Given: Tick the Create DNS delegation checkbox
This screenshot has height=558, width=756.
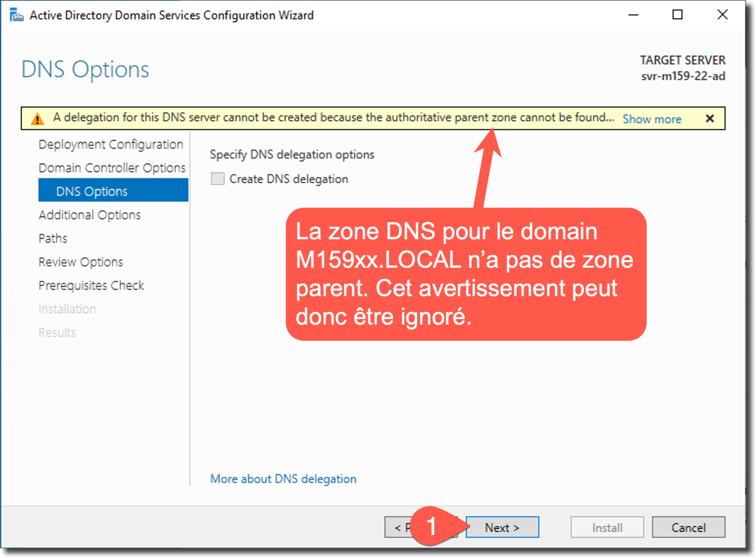Looking at the screenshot, I should tap(218, 178).
